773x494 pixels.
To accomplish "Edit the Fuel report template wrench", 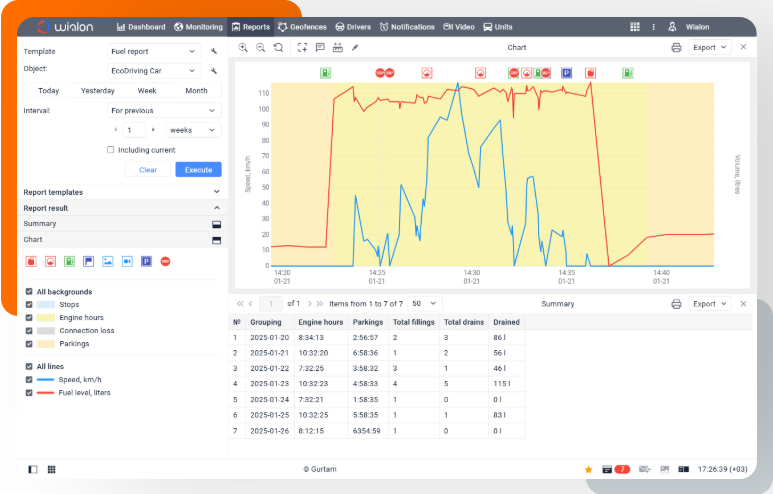I will click(214, 51).
